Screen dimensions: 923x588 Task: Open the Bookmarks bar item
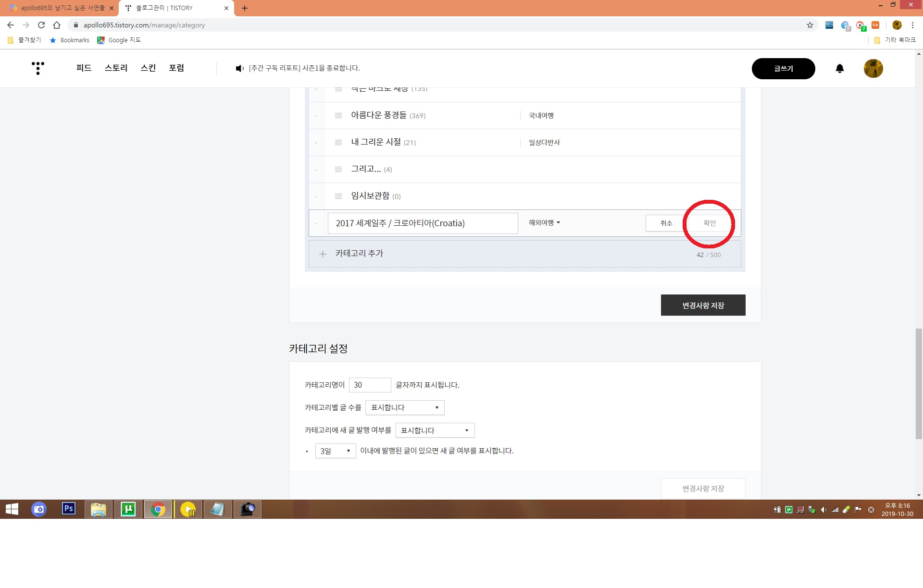pyautogui.click(x=69, y=40)
